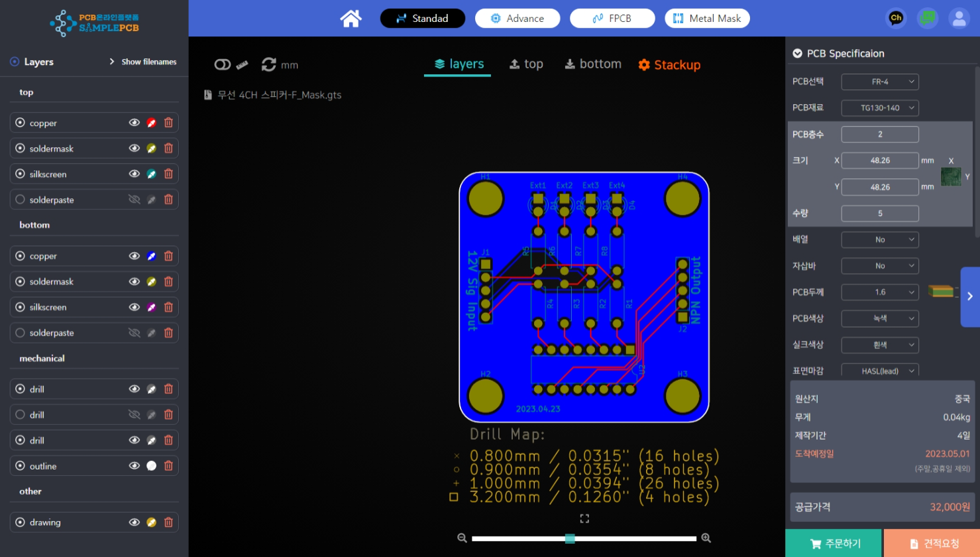Delete the top silkscreen layer

coord(168,174)
